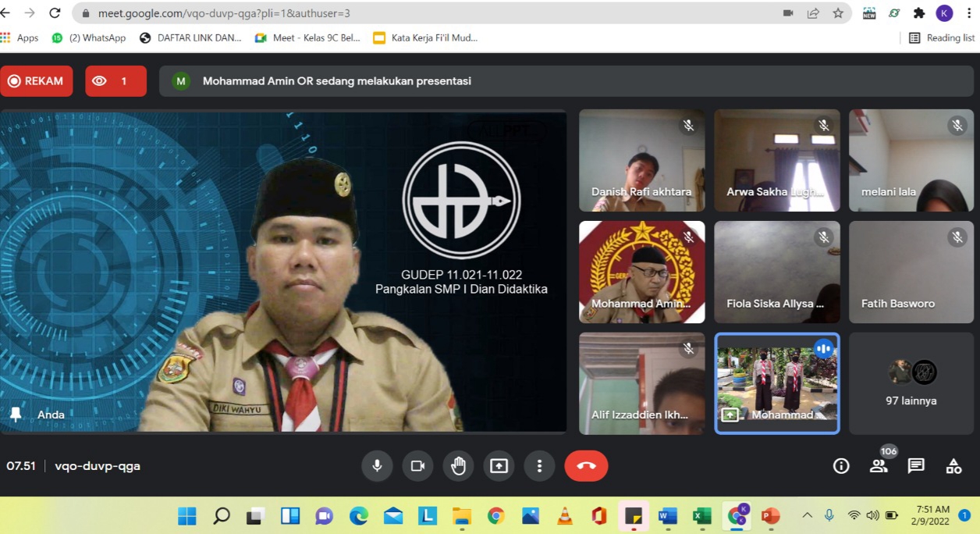Show participants list with 106 badge

pos(879,466)
